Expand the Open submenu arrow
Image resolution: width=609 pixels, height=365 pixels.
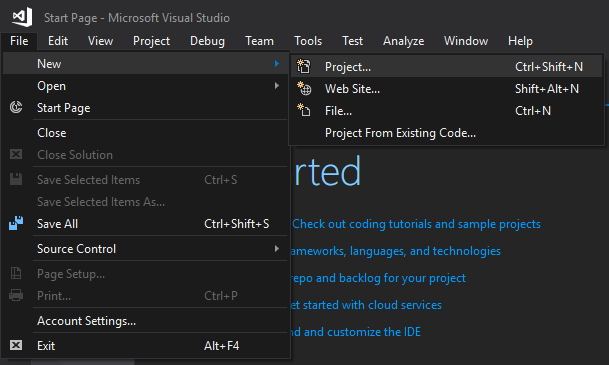click(277, 85)
